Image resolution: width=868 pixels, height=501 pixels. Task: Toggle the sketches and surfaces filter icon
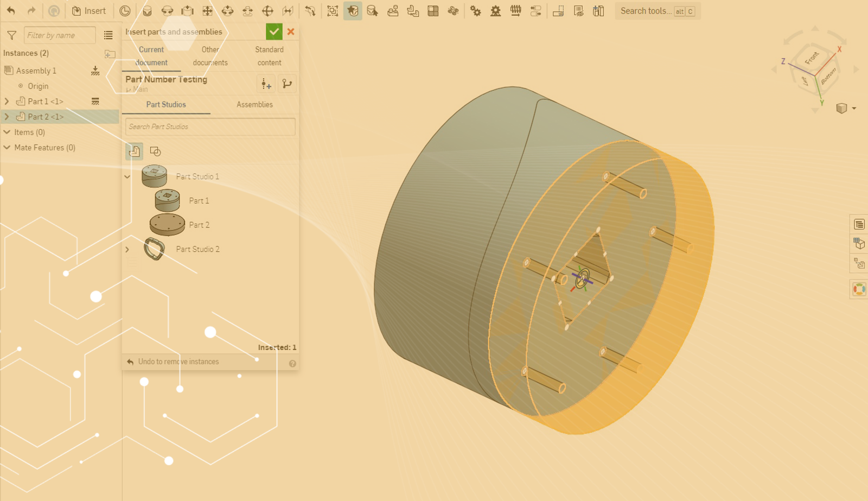pyautogui.click(x=155, y=151)
